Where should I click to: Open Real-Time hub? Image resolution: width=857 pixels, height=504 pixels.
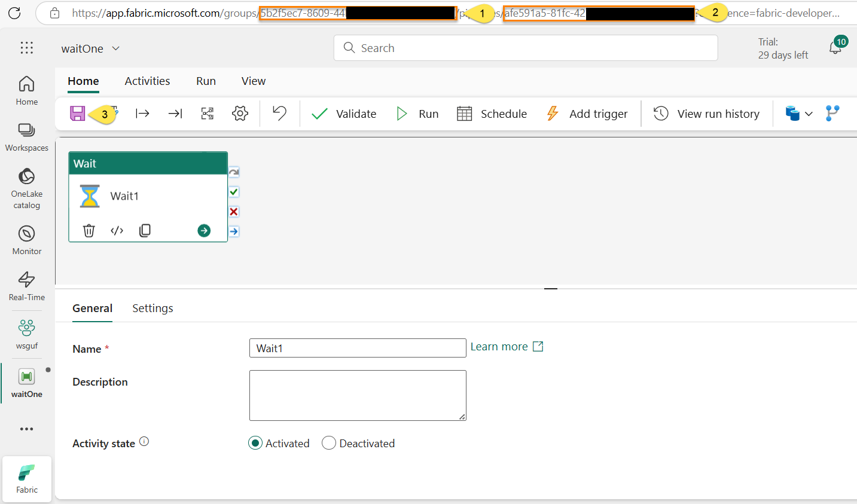27,286
